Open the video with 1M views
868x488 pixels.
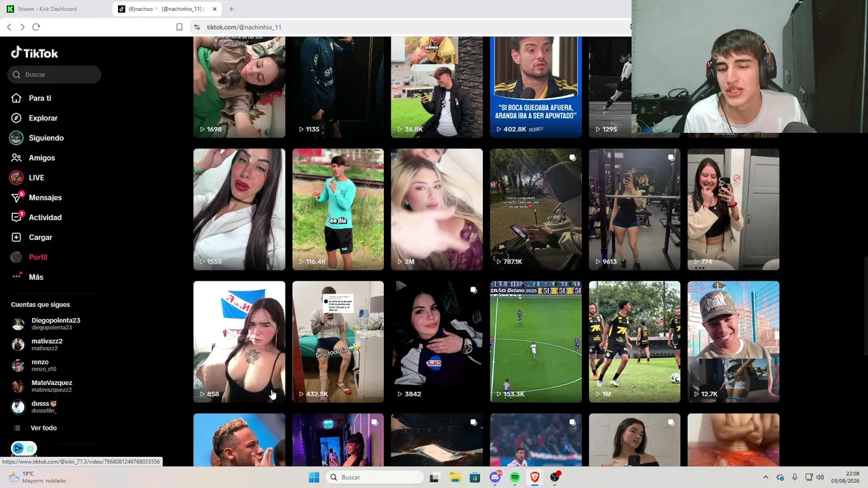point(635,342)
